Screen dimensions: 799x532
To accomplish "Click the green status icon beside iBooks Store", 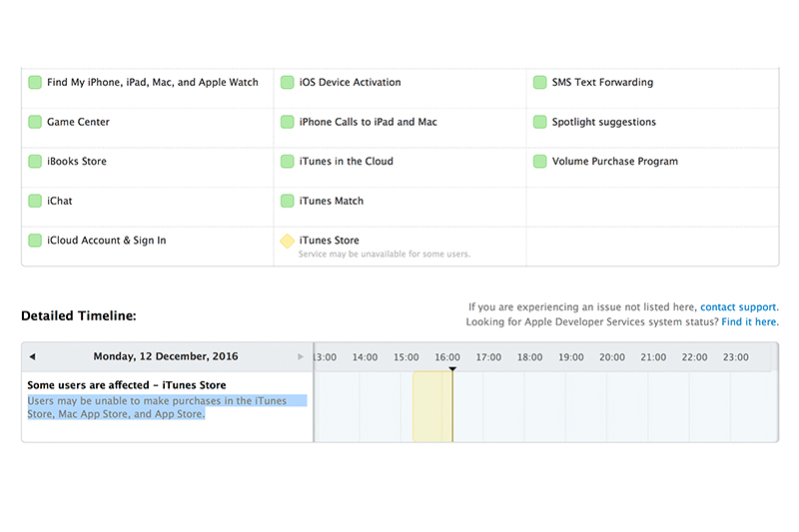I will [x=35, y=162].
